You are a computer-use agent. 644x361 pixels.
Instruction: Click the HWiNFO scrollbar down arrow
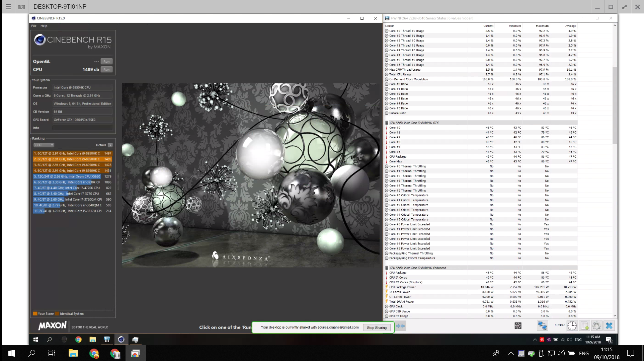(615, 315)
